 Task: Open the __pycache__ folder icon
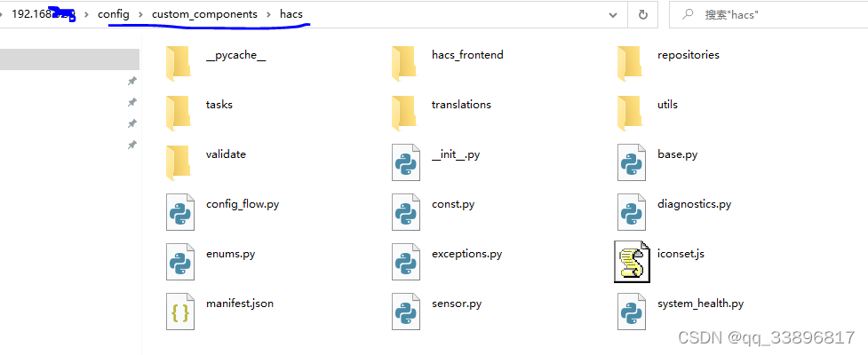tap(179, 64)
